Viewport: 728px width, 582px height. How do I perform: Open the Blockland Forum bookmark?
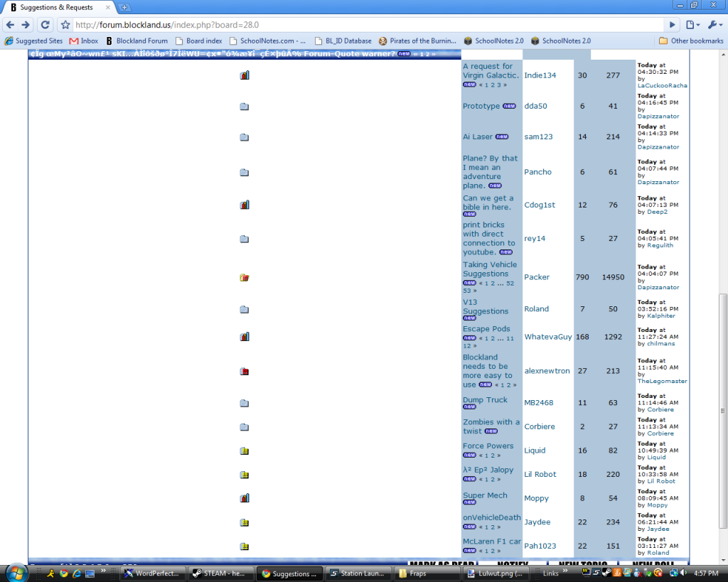(x=137, y=41)
